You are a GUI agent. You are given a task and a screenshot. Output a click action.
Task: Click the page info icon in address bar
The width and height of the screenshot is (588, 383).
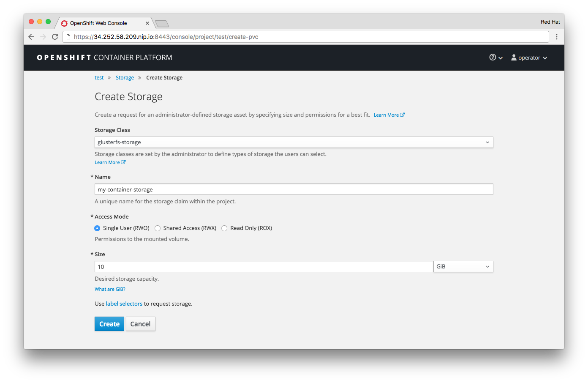[x=68, y=37]
